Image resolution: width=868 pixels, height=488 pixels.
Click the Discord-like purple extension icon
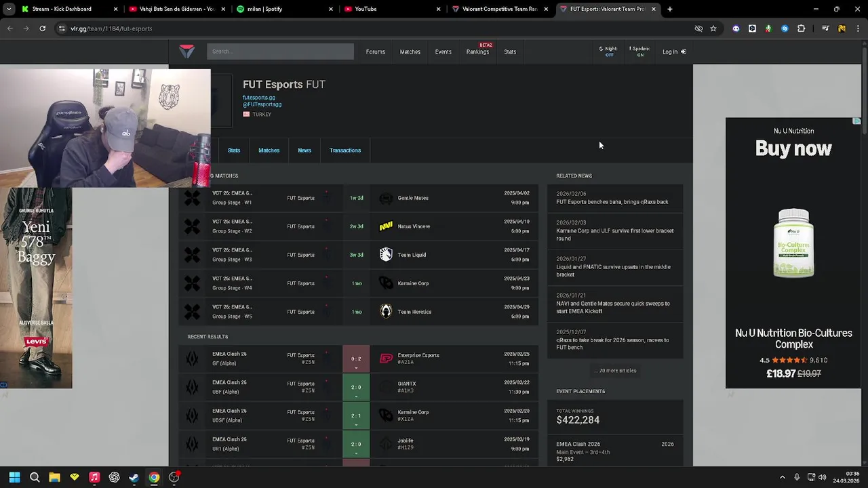coord(736,28)
